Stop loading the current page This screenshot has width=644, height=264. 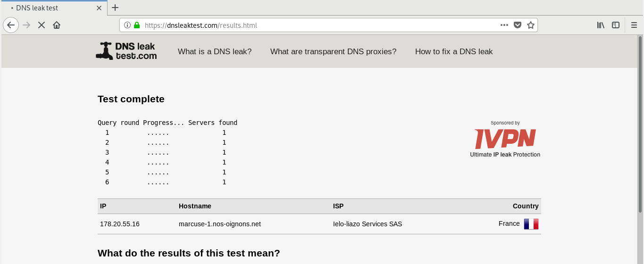click(x=42, y=25)
